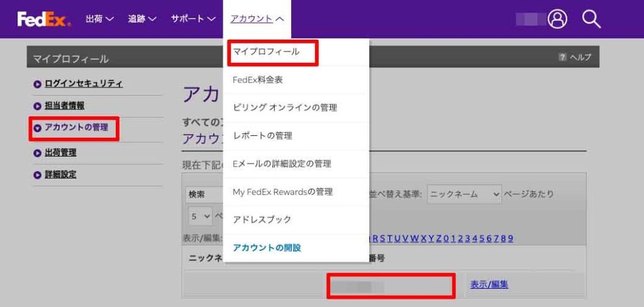The height and width of the screenshot is (307, 644).
Task: Expand the サポート navigation menu
Action: coord(194,19)
